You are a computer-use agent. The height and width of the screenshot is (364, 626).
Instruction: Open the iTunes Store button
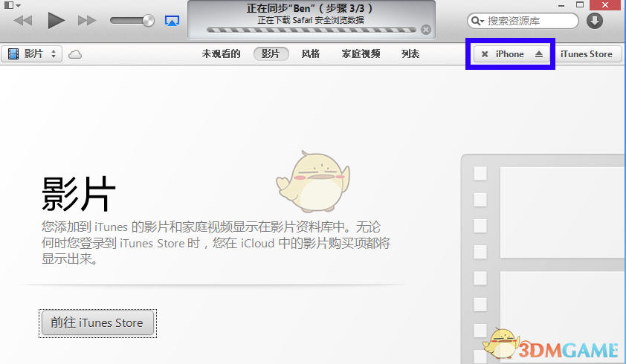pos(586,54)
